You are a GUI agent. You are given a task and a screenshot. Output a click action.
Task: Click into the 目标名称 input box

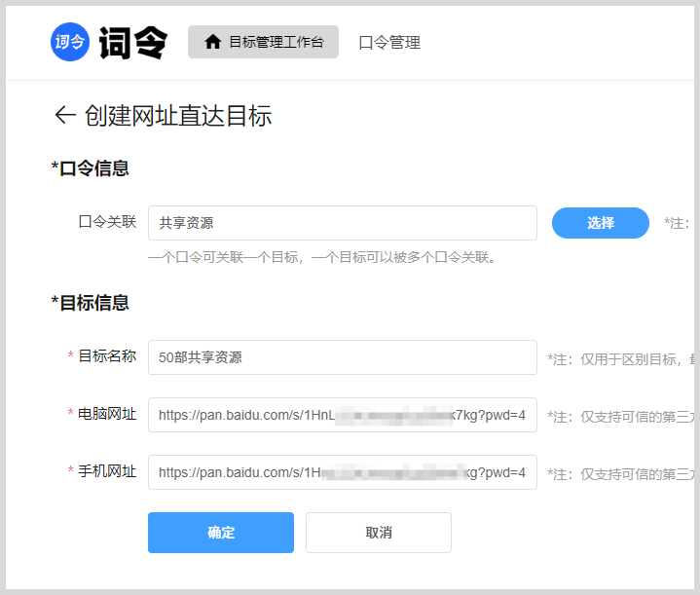tap(342, 357)
